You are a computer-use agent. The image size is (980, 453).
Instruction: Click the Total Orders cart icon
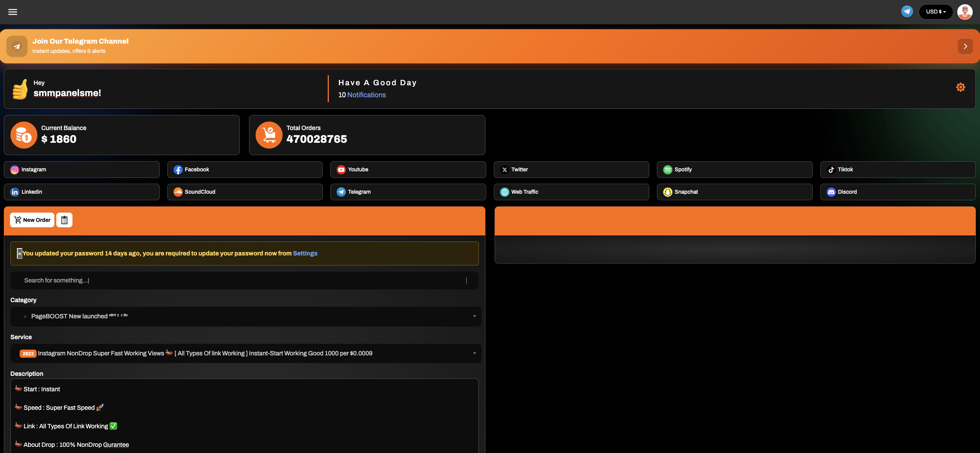269,135
